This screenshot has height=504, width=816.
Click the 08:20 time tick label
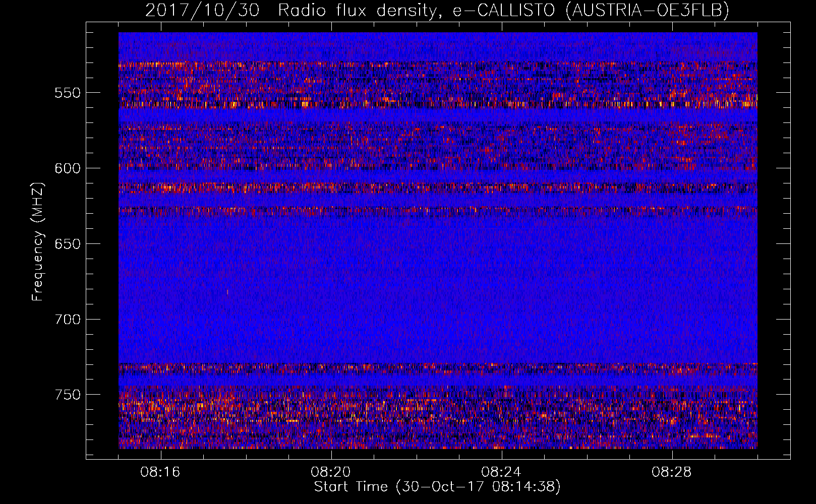coord(331,472)
